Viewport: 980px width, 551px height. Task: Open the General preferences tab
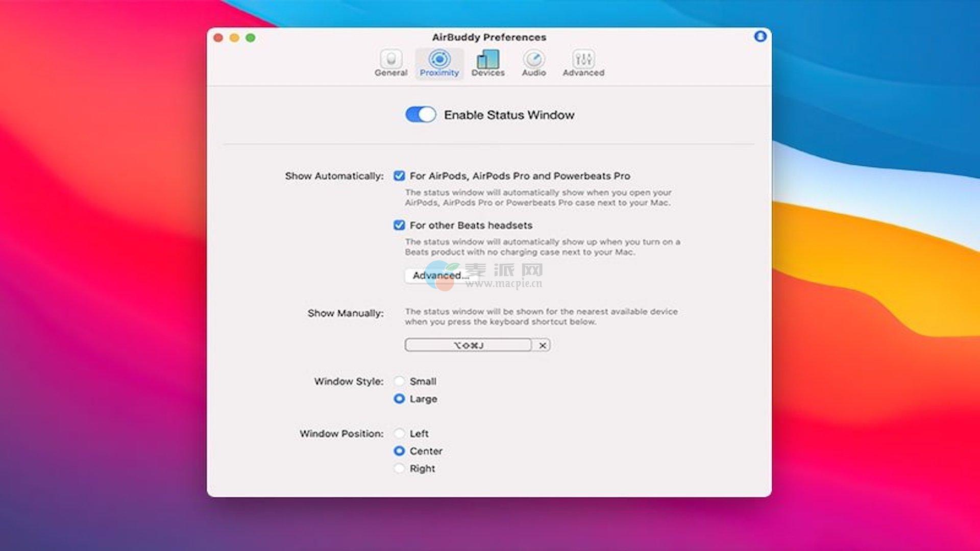391,63
